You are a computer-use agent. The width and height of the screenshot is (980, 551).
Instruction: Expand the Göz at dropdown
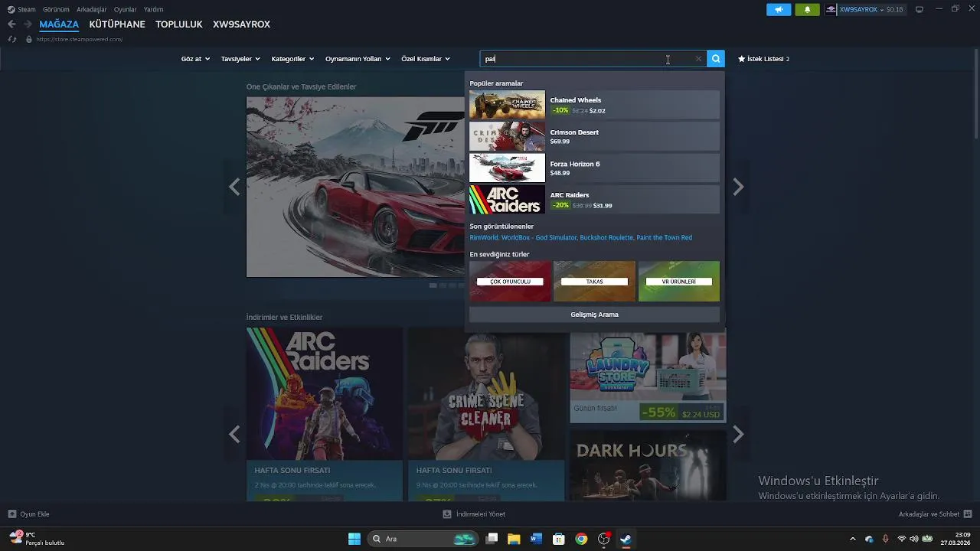point(195,59)
